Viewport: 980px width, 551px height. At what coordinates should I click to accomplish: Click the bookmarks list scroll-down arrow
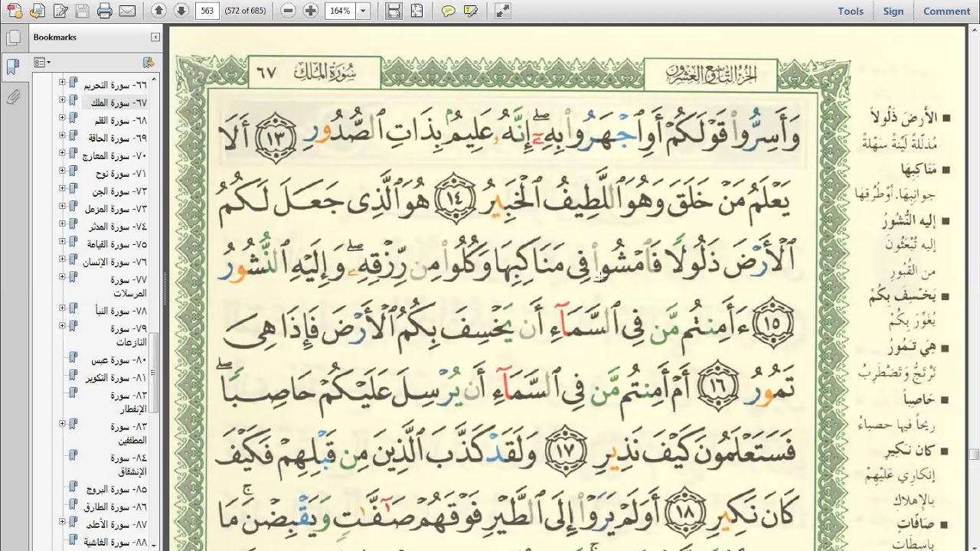[x=154, y=545]
